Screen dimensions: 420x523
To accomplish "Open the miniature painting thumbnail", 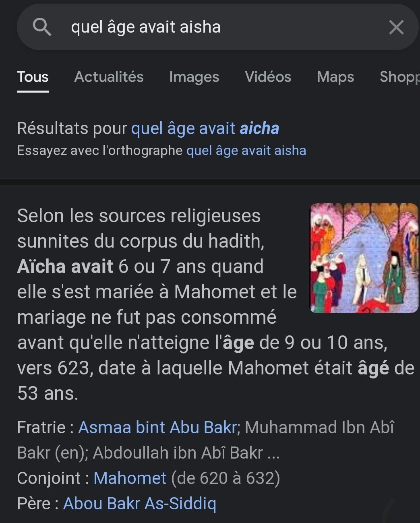I will click(x=364, y=258).
